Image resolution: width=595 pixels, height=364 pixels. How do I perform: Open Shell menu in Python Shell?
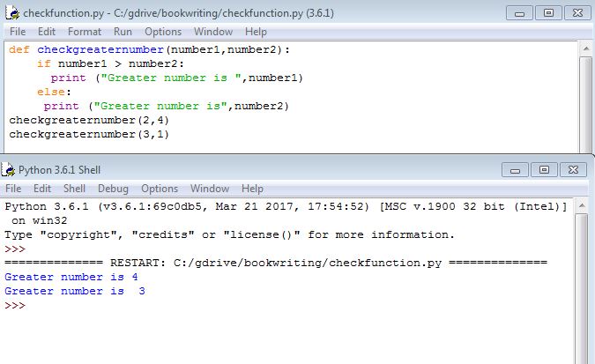point(74,189)
